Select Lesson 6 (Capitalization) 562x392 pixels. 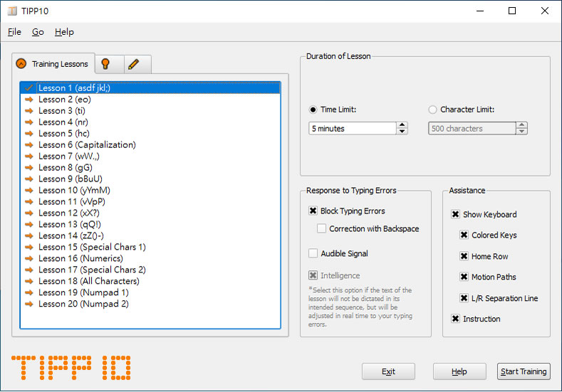(150, 145)
